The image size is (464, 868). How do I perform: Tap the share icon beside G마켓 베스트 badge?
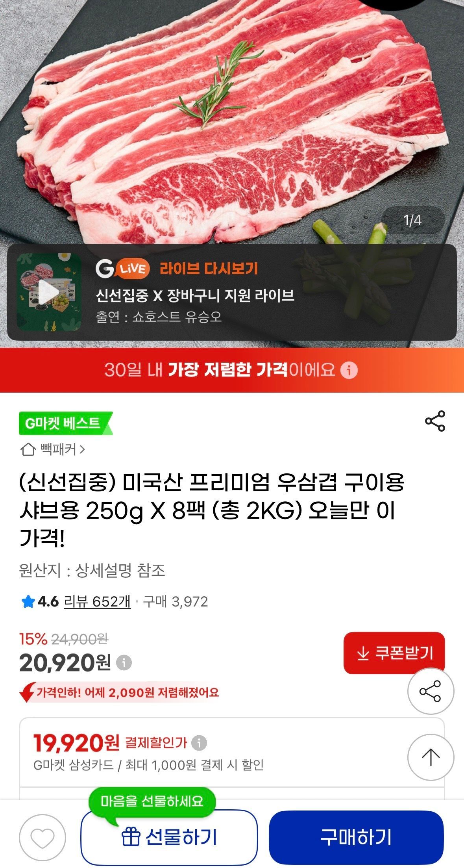coord(435,421)
